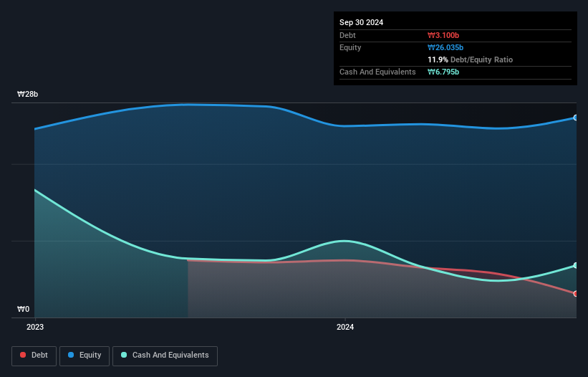588x377 pixels.
Task: Toggle Cash And Equivalents legend button
Action: pyautogui.click(x=165, y=355)
